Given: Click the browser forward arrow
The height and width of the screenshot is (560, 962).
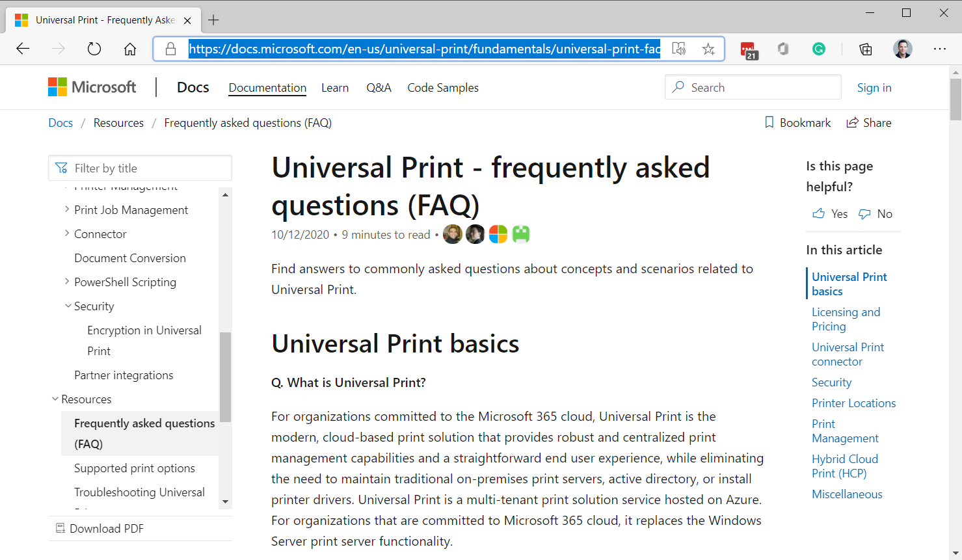Looking at the screenshot, I should click(59, 49).
